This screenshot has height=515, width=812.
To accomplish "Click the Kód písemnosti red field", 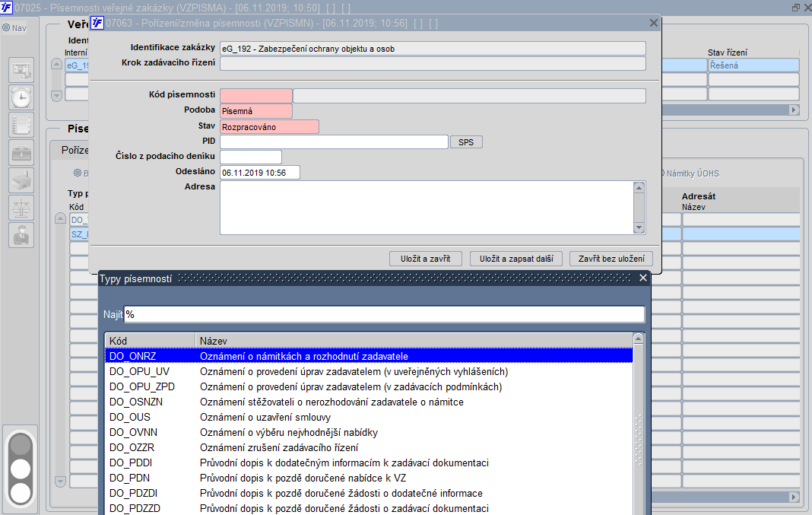I will coord(256,95).
